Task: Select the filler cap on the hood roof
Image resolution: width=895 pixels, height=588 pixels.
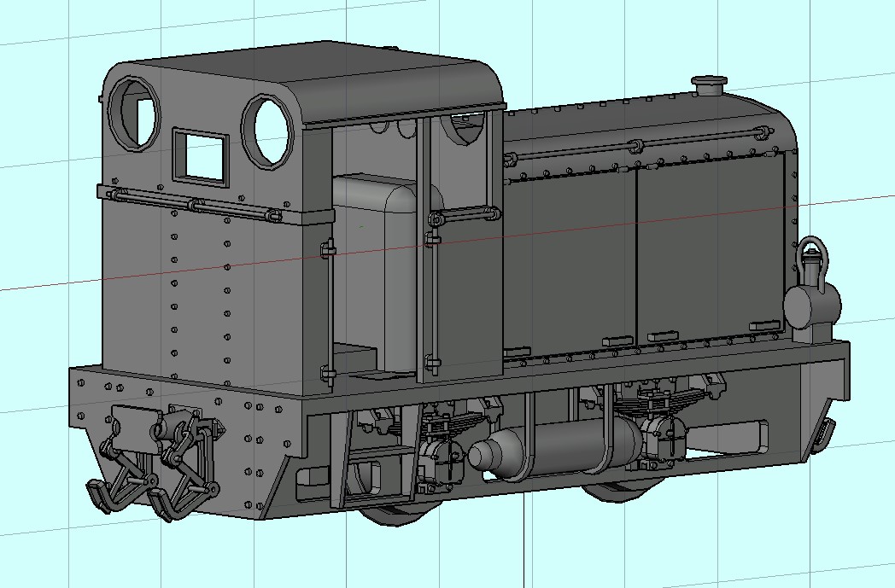Action: click(709, 87)
